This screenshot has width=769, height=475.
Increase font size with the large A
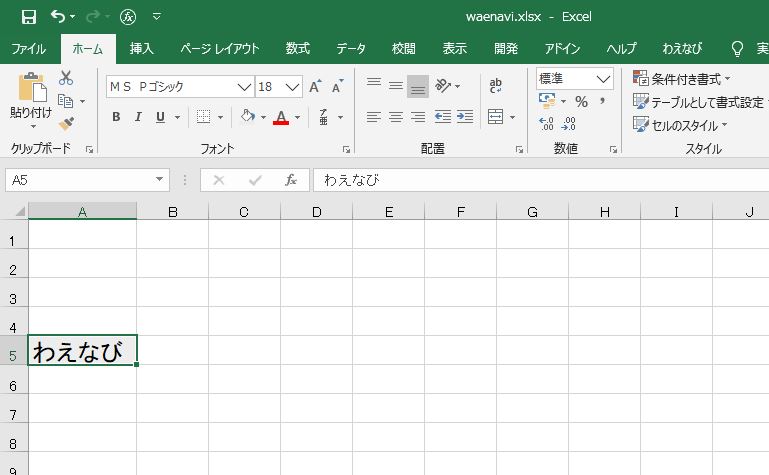click(x=315, y=86)
